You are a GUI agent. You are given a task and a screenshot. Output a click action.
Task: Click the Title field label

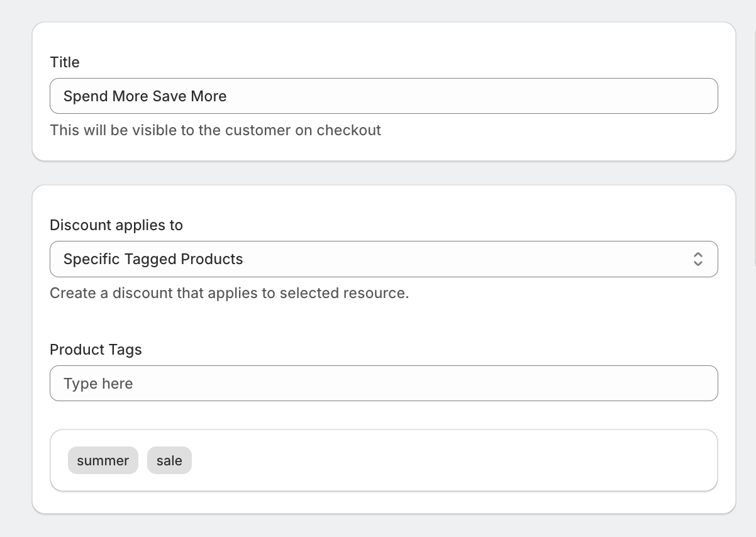click(65, 62)
